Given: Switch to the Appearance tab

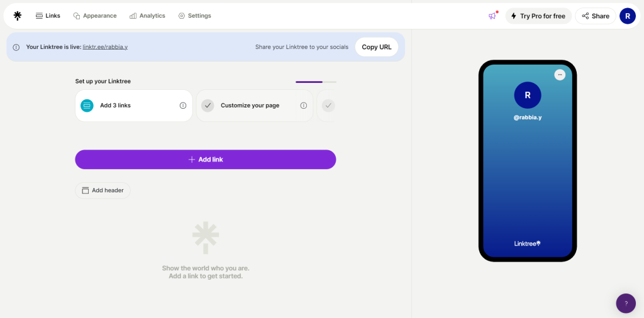Looking at the screenshot, I should pyautogui.click(x=95, y=16).
